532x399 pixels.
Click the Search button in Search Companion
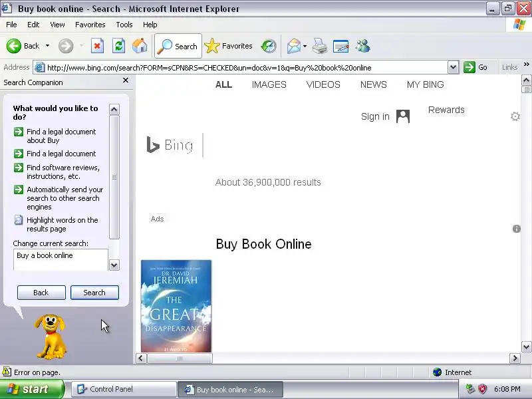click(x=94, y=293)
